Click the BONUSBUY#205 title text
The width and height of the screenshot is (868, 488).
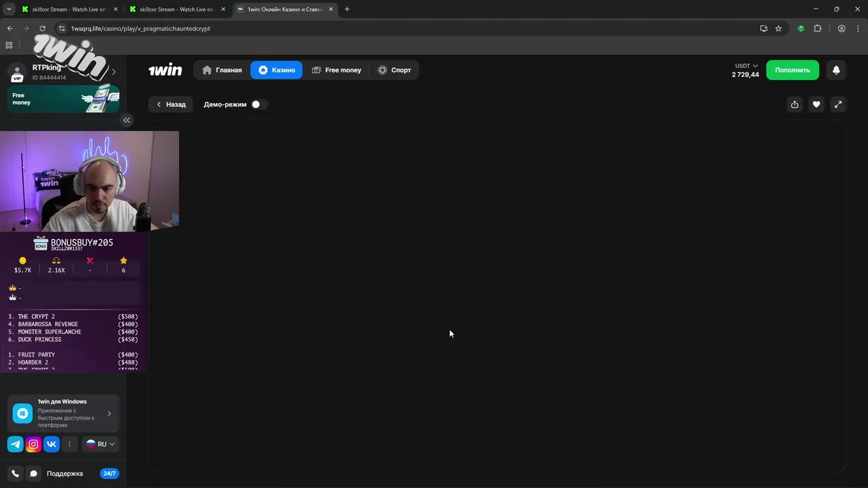click(82, 243)
